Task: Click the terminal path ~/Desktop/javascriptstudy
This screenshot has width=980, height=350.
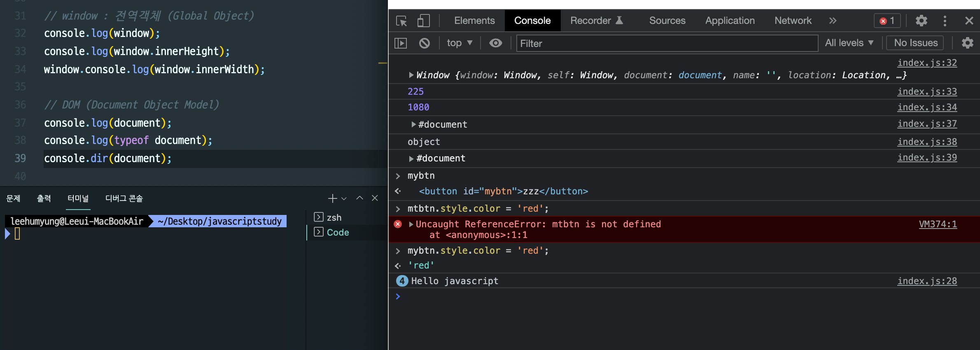Action: (x=219, y=222)
